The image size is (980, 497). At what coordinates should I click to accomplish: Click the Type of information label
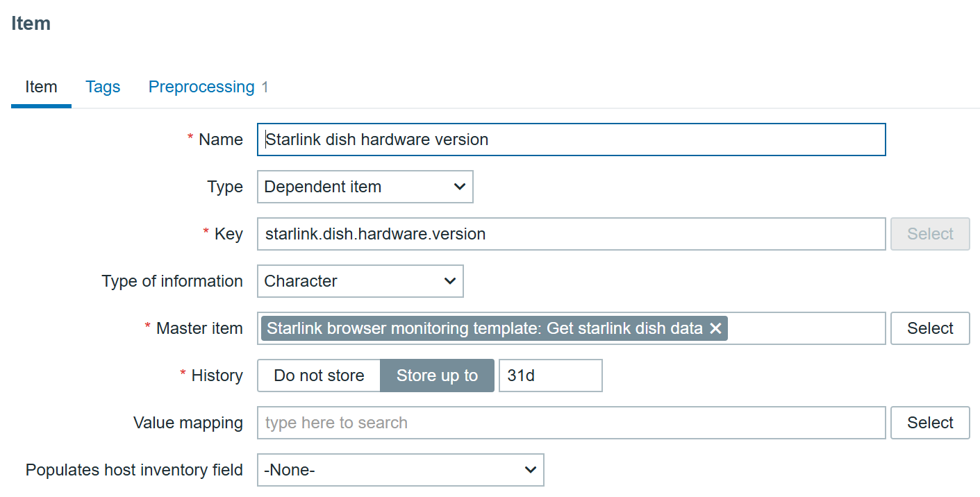click(x=172, y=281)
